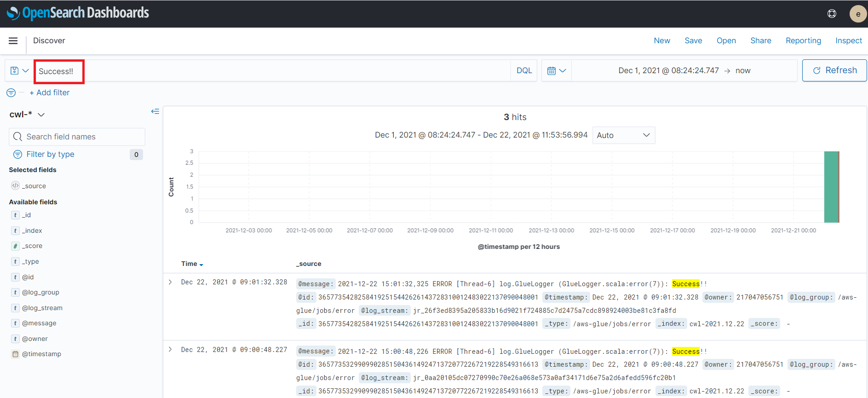Image resolution: width=868 pixels, height=398 pixels.
Task: Select the _index field
Action: pos(32,231)
